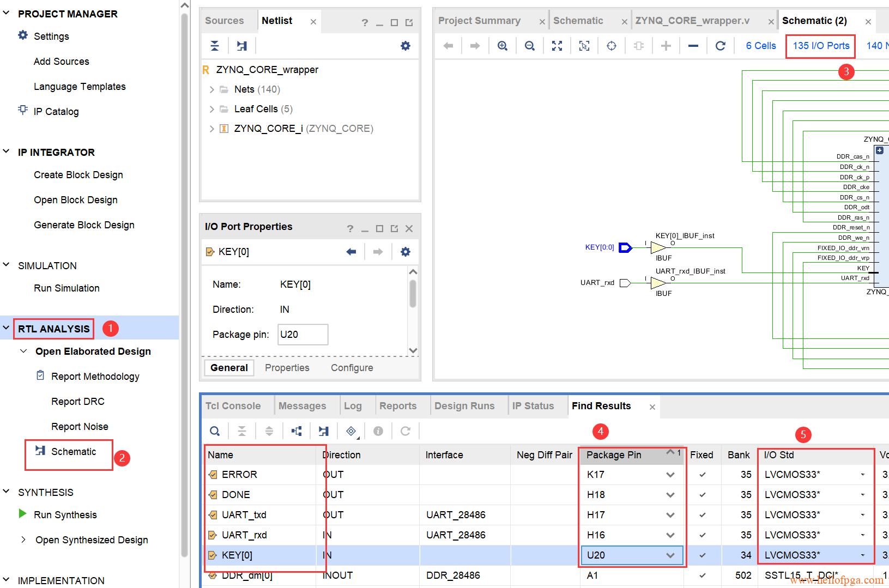The image size is (889, 588).
Task: Switch to the Project Summary tab
Action: (x=479, y=21)
